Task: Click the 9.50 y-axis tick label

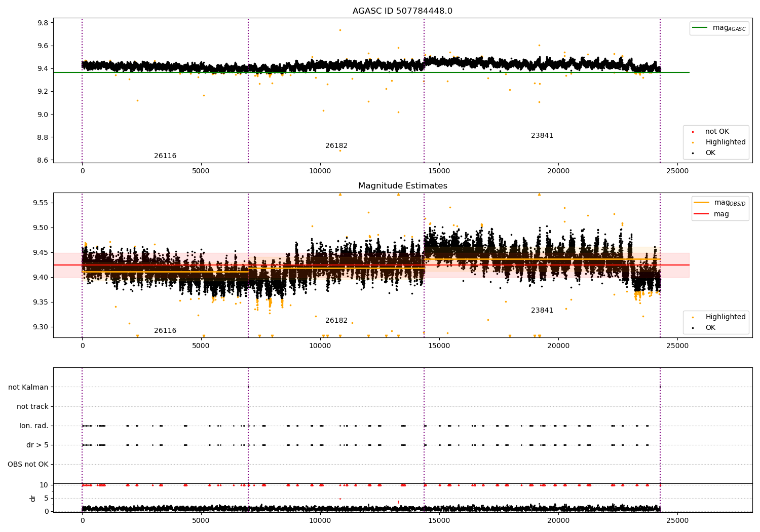Action: (41, 227)
